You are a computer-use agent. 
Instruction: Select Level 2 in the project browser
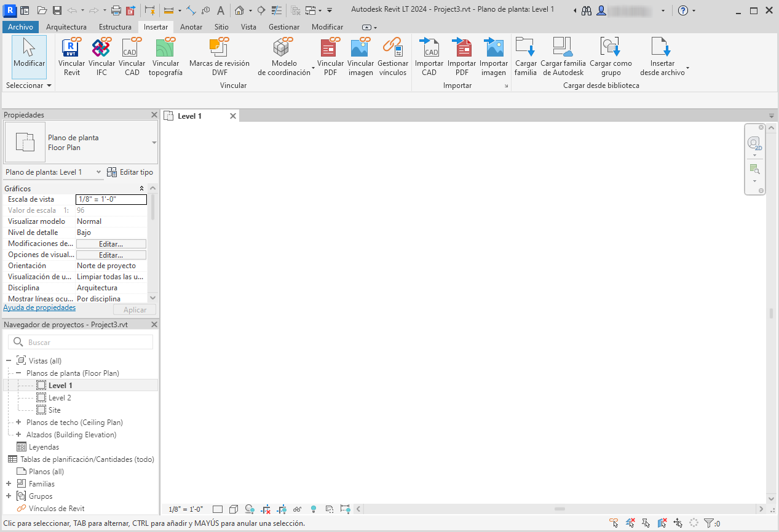[60, 398]
